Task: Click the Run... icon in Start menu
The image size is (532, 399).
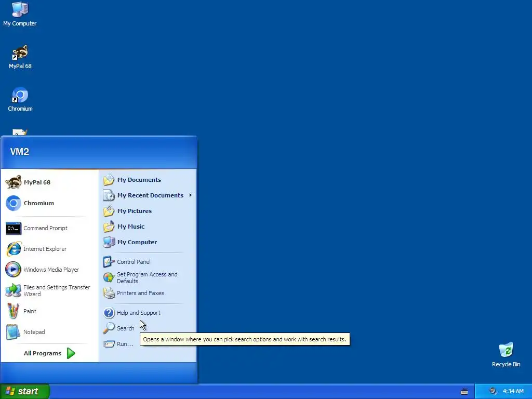Action: pos(109,344)
